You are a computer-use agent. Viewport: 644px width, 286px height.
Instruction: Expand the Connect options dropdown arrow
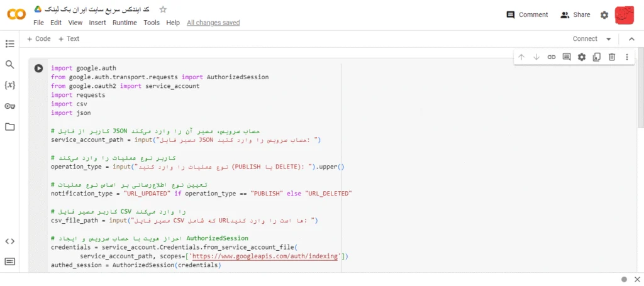(609, 39)
